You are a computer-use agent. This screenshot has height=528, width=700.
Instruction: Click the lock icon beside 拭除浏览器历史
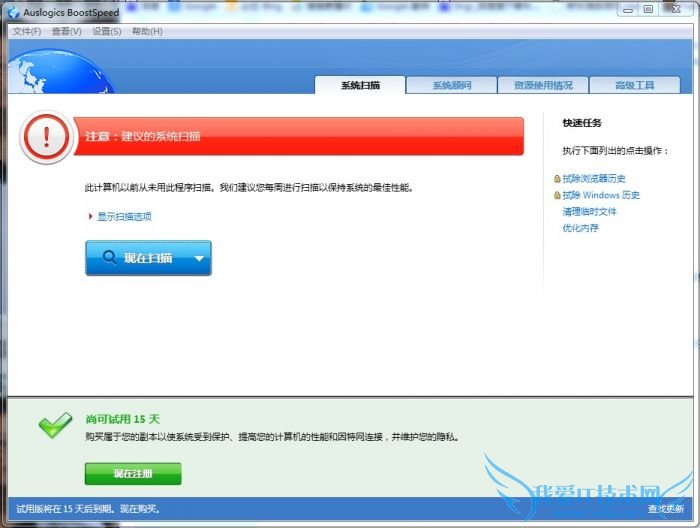click(x=556, y=179)
